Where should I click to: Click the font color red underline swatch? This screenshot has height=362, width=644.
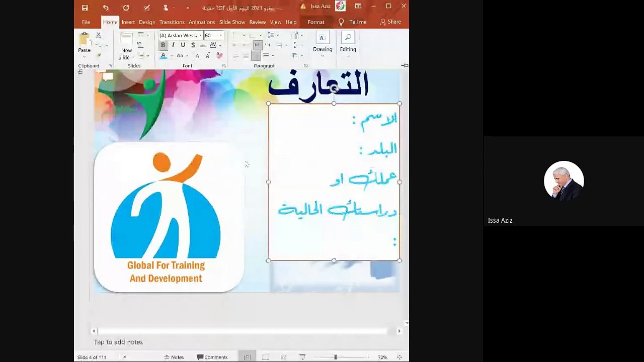(x=163, y=55)
